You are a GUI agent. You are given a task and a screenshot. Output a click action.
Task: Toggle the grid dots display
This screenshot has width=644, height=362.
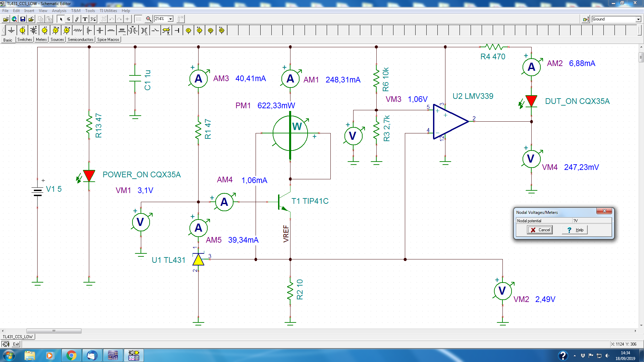click(x=138, y=19)
